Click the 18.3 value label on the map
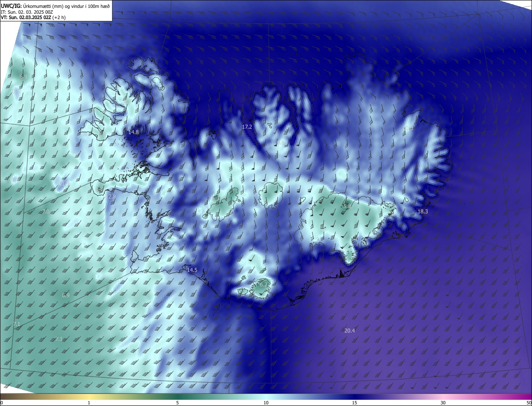 point(423,211)
